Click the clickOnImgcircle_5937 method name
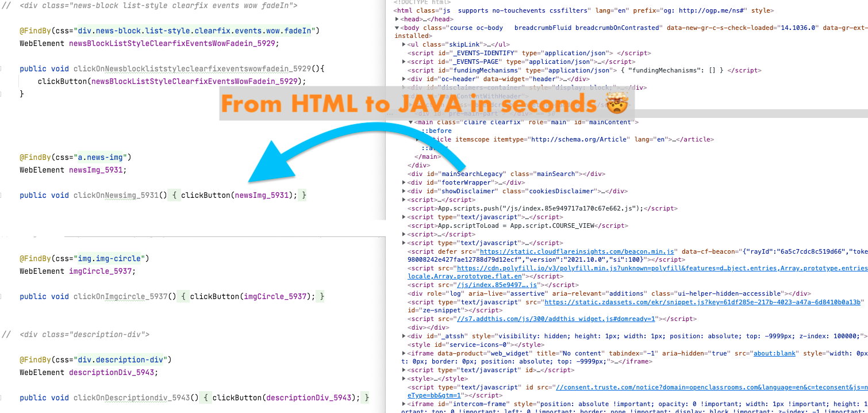 [x=120, y=296]
